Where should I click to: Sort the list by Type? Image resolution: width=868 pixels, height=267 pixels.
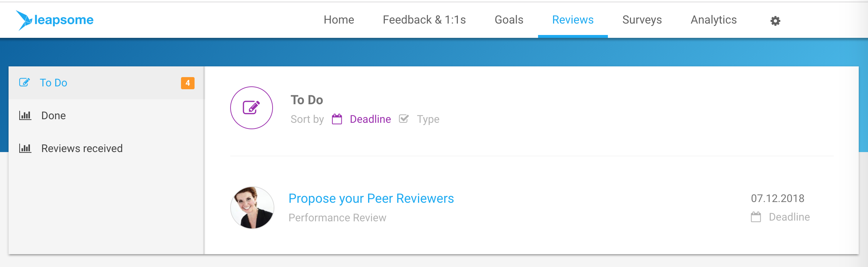click(428, 119)
